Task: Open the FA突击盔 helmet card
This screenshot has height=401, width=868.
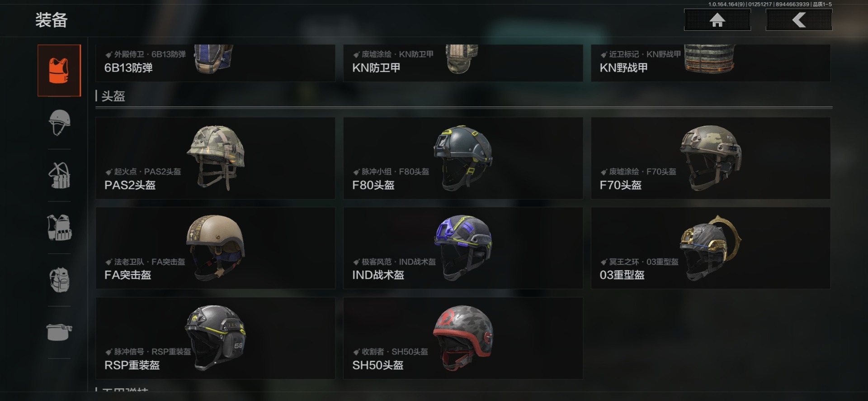Action: 215,248
